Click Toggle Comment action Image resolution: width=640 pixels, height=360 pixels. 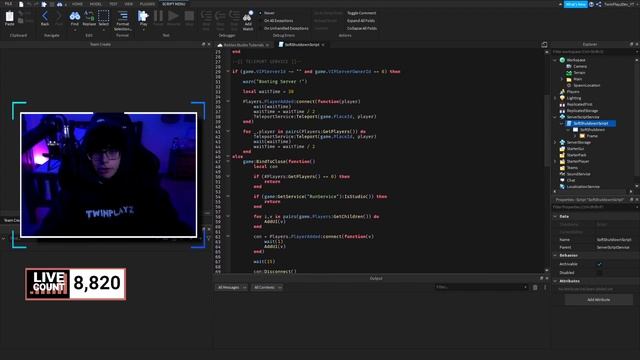[x=361, y=13]
